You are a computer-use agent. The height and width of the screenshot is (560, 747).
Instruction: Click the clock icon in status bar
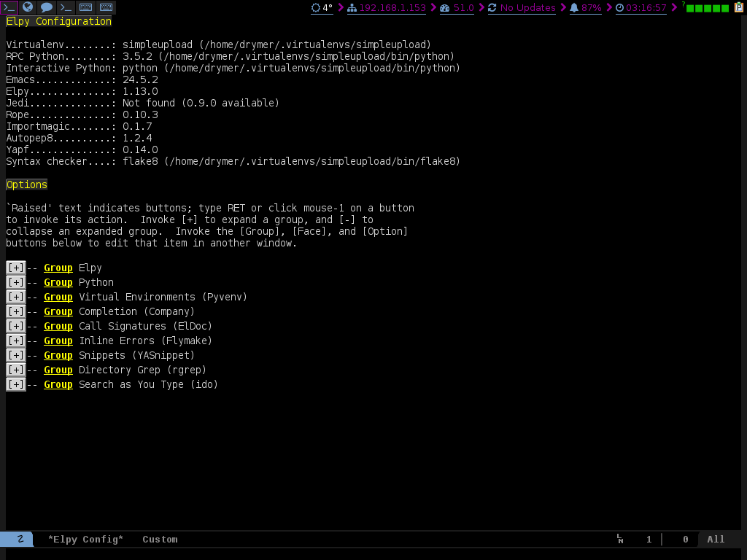pyautogui.click(x=620, y=7)
